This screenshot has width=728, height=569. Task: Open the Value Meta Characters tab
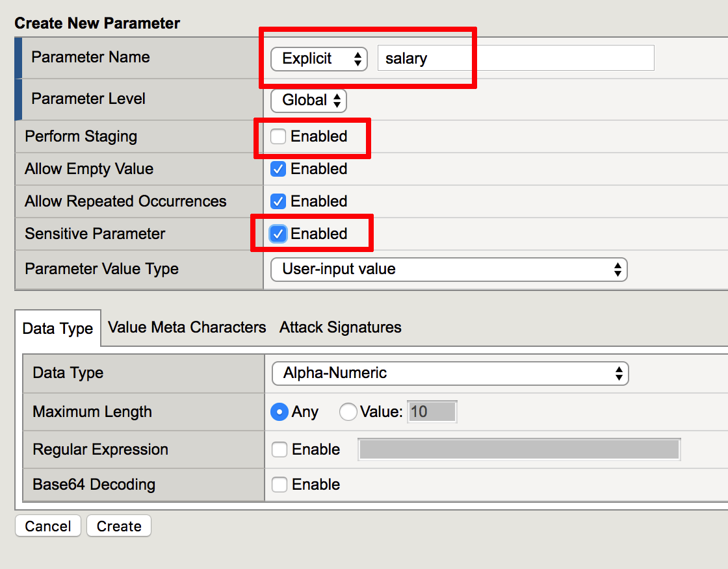point(187,327)
